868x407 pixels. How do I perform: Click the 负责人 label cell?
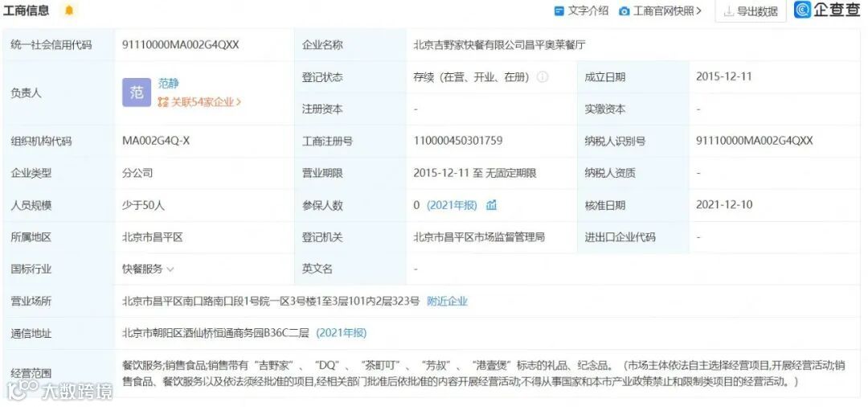(x=58, y=93)
